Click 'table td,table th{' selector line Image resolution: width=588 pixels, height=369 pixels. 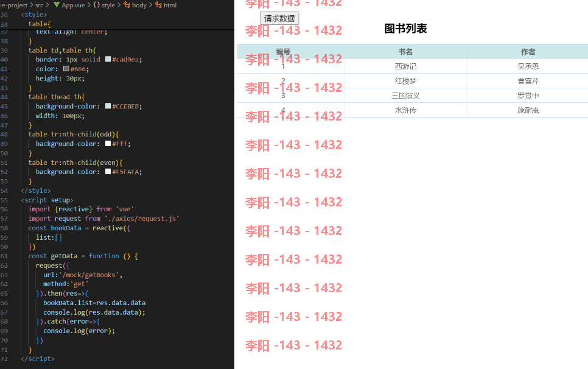click(x=62, y=51)
